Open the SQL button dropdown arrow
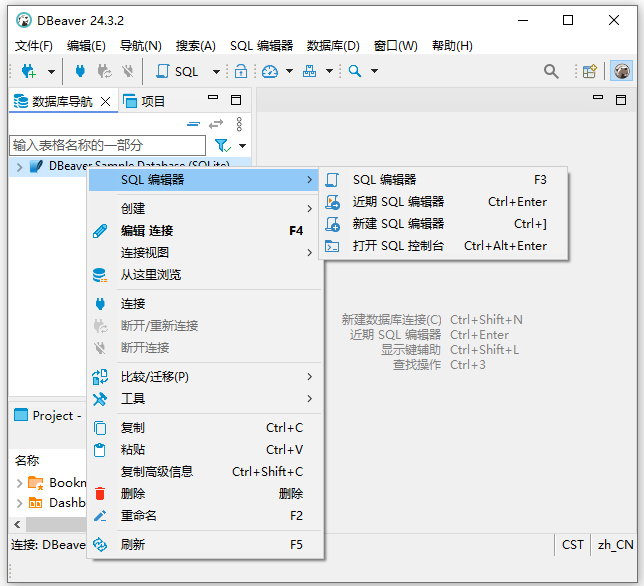This screenshot has width=644, height=586. [216, 71]
